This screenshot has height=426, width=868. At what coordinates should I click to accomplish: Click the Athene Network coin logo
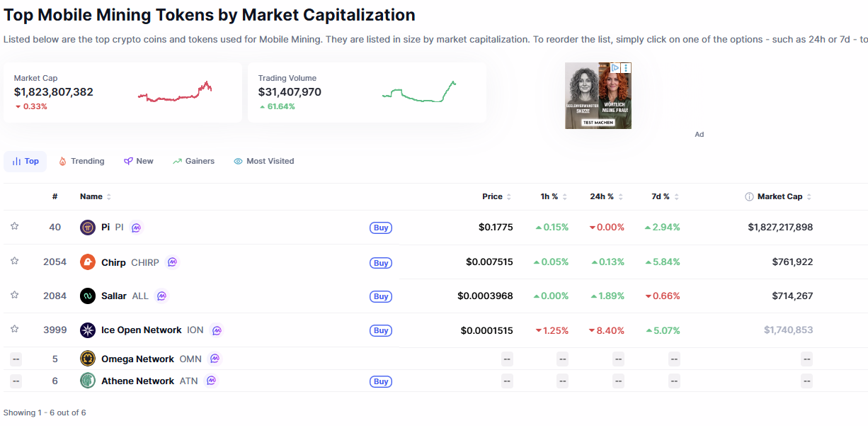pos(88,381)
